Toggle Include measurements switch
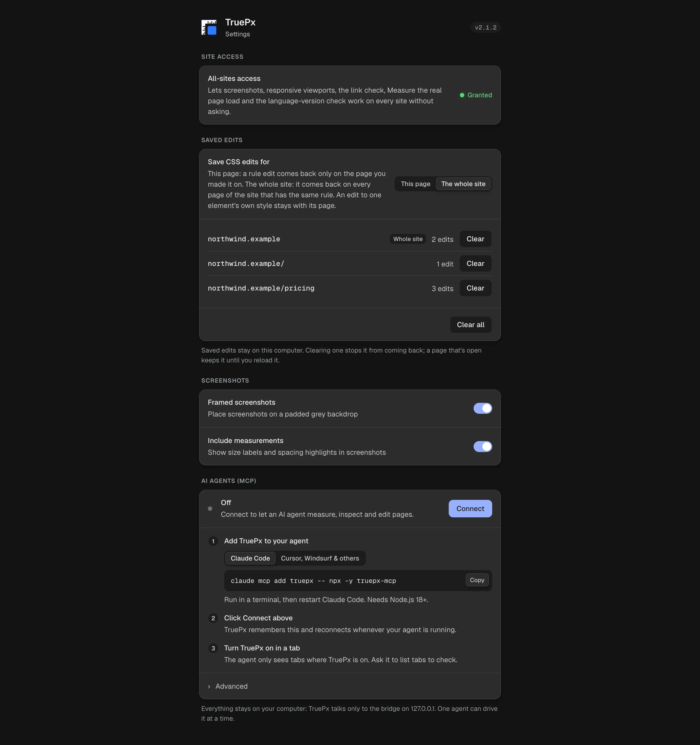The width and height of the screenshot is (700, 745). [x=483, y=447]
